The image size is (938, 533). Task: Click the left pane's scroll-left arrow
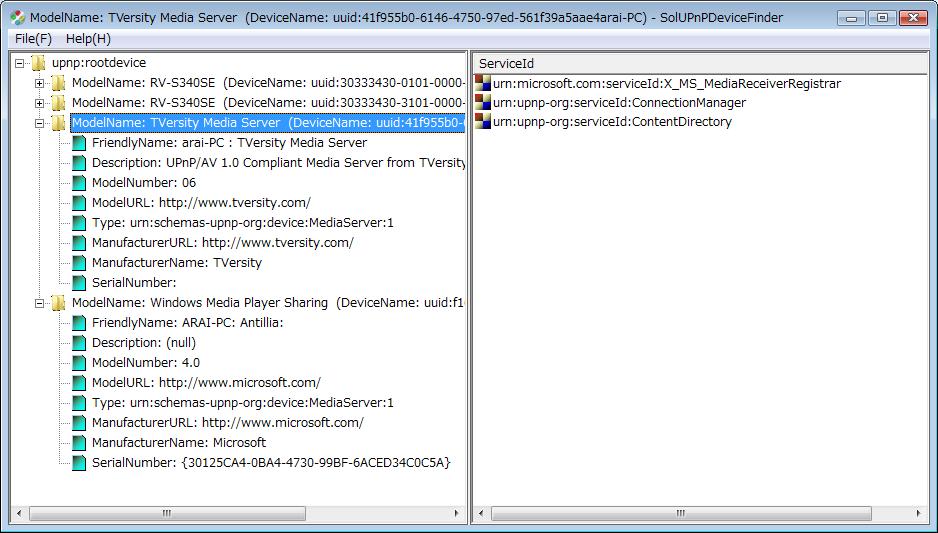[20, 513]
